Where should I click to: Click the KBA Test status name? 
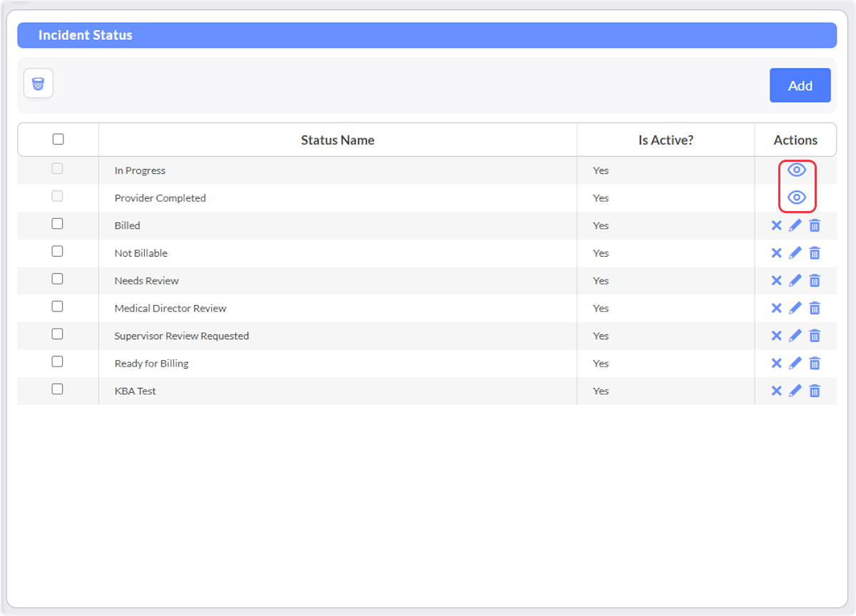coord(135,391)
